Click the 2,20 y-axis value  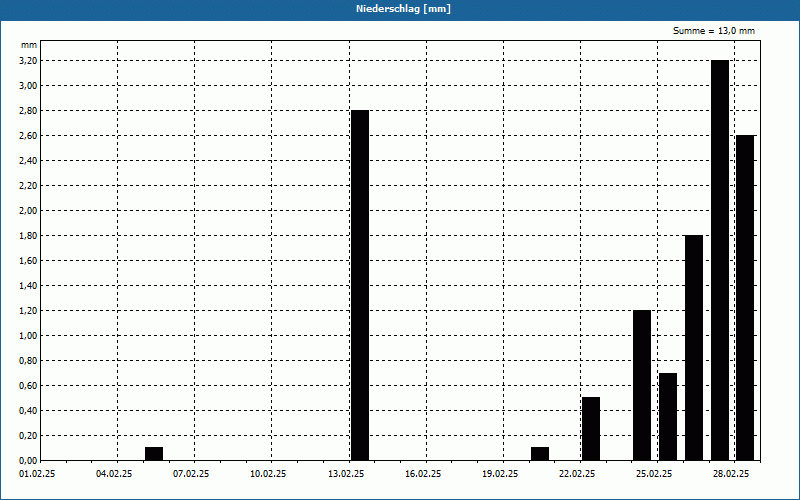pyautogui.click(x=28, y=186)
